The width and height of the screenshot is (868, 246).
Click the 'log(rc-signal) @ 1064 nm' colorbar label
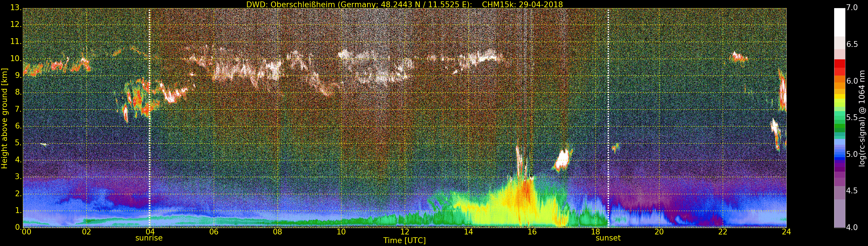tap(862, 118)
